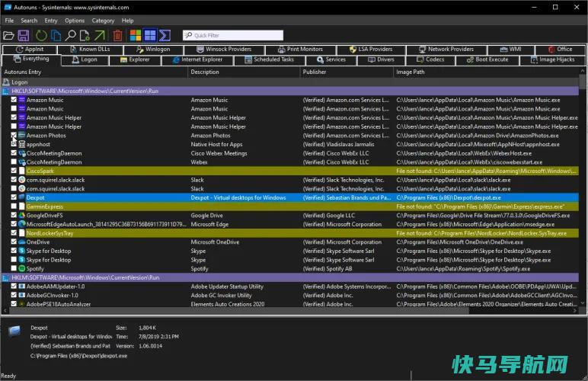Click into the Quick Filter field
This screenshot has width=588, height=381.
(233, 36)
